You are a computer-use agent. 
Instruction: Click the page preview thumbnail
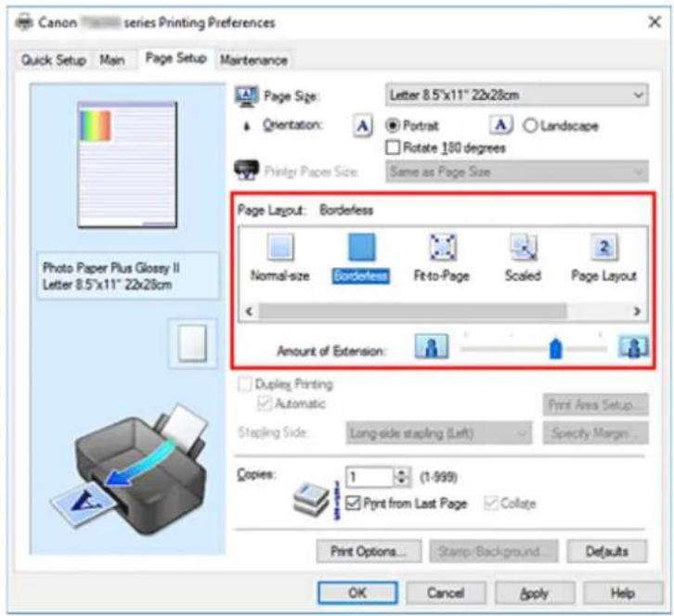[x=127, y=164]
